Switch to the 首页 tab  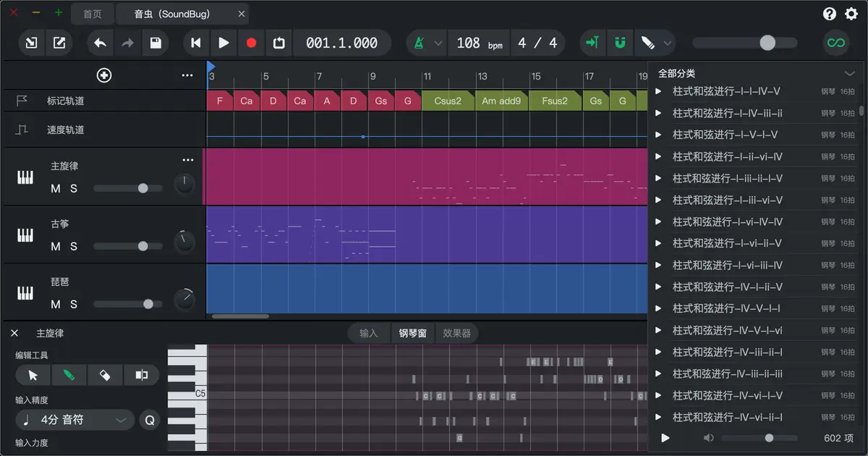click(x=93, y=14)
